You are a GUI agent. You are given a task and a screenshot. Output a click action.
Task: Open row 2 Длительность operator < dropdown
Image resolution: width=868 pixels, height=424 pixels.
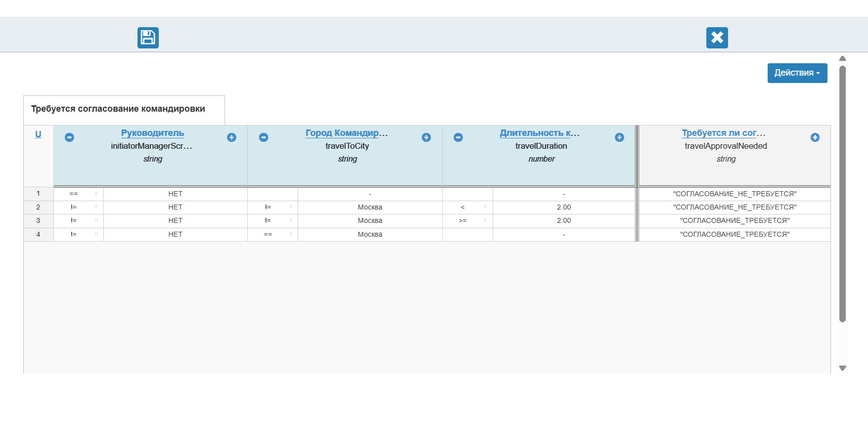467,207
